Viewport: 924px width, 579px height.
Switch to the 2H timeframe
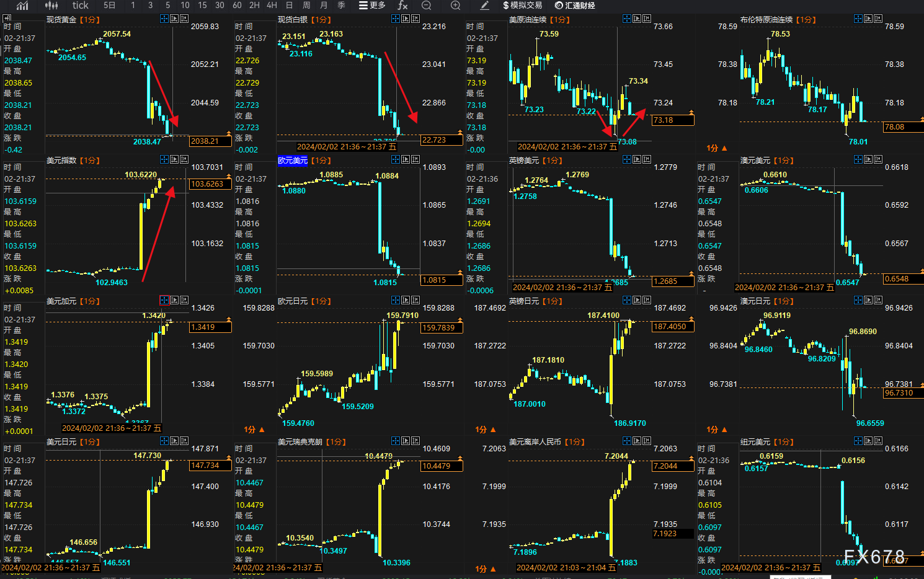[254, 6]
